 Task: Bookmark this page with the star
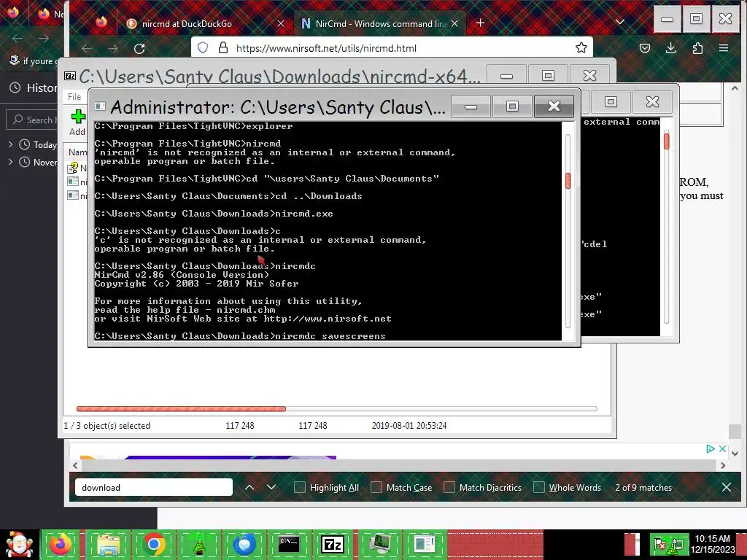click(581, 47)
